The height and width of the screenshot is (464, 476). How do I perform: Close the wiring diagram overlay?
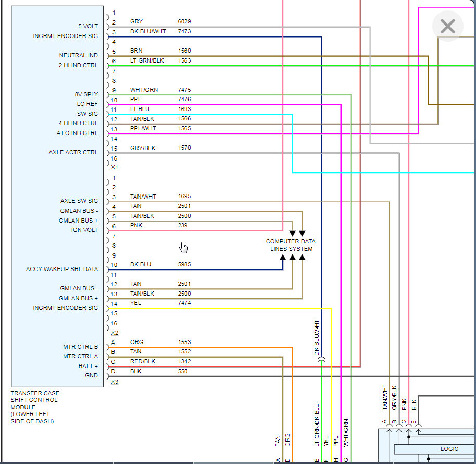[448, 26]
